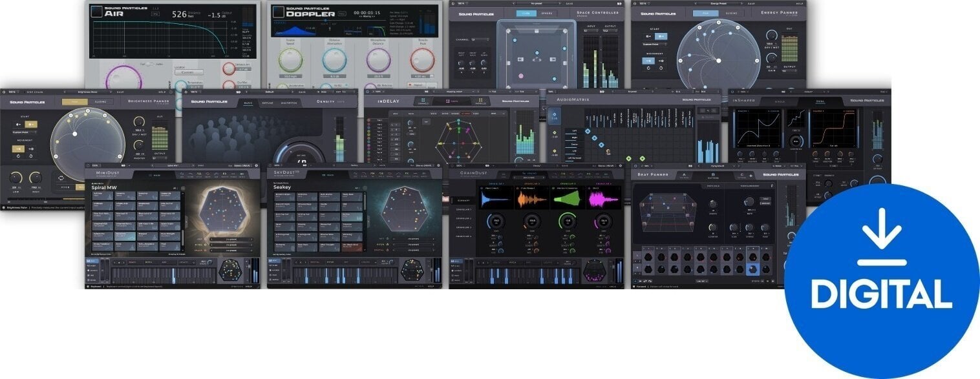Click the pink source dot in Space Controller

coord(521,76)
